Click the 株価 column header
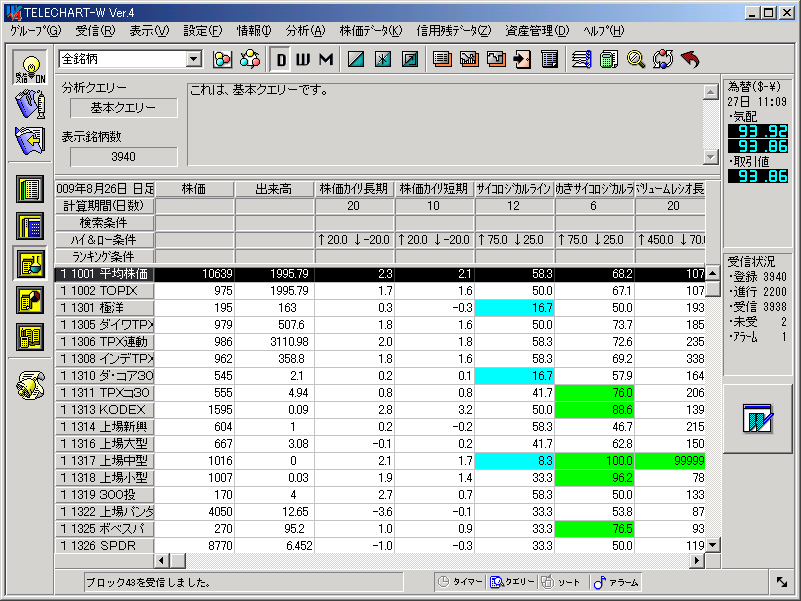The image size is (801, 601). click(x=194, y=189)
